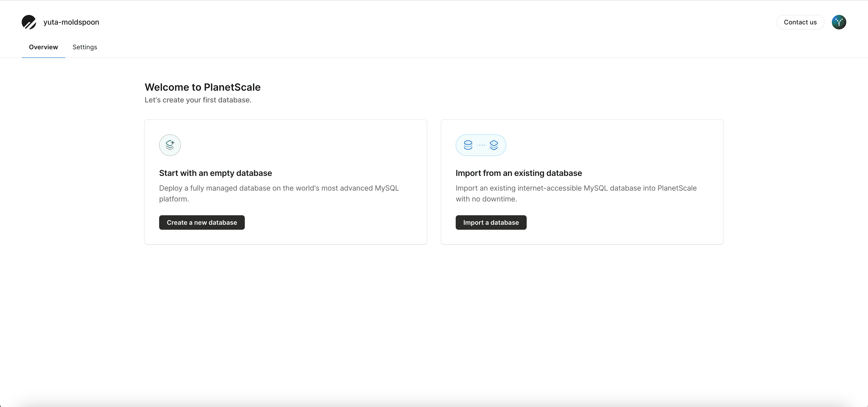
Task: Click the PlanetScale logo icon
Action: pos(29,22)
